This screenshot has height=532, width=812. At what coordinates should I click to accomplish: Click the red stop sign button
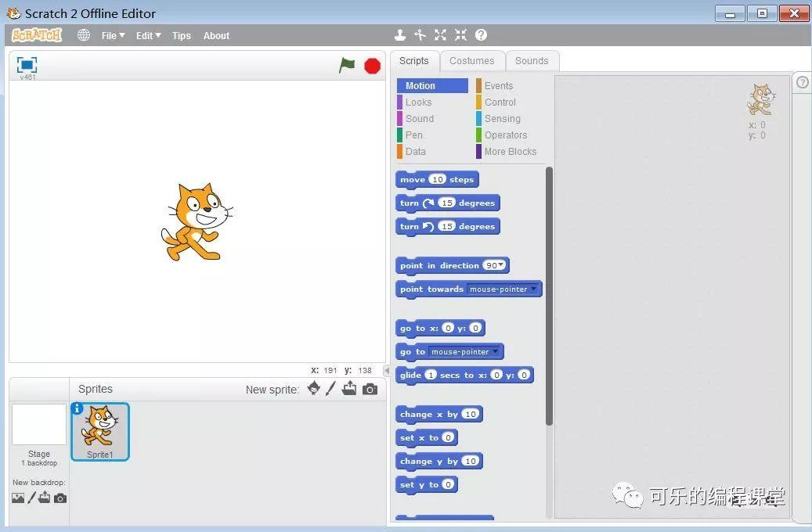373,66
